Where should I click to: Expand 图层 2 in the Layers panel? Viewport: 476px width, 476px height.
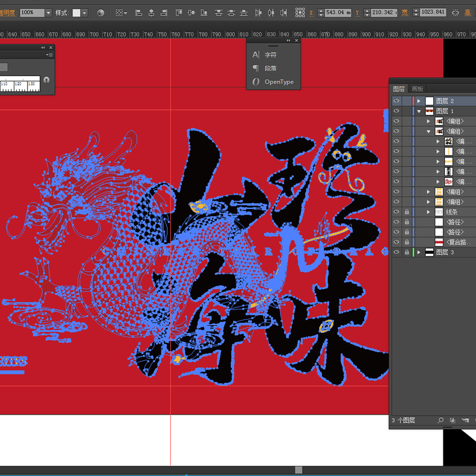(419, 101)
